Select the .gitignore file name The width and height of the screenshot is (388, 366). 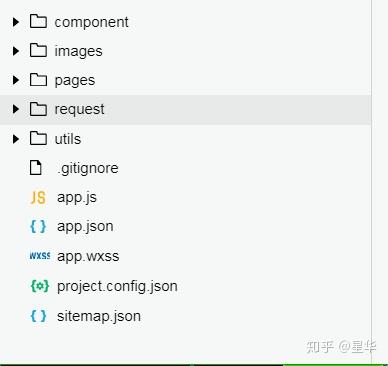(88, 168)
